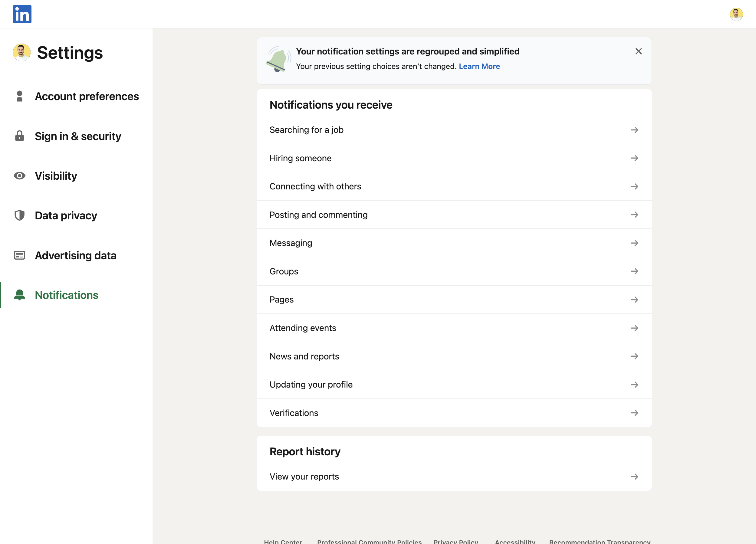Viewport: 756px width, 544px height.
Task: Open Posting and commenting notifications
Action: click(454, 215)
